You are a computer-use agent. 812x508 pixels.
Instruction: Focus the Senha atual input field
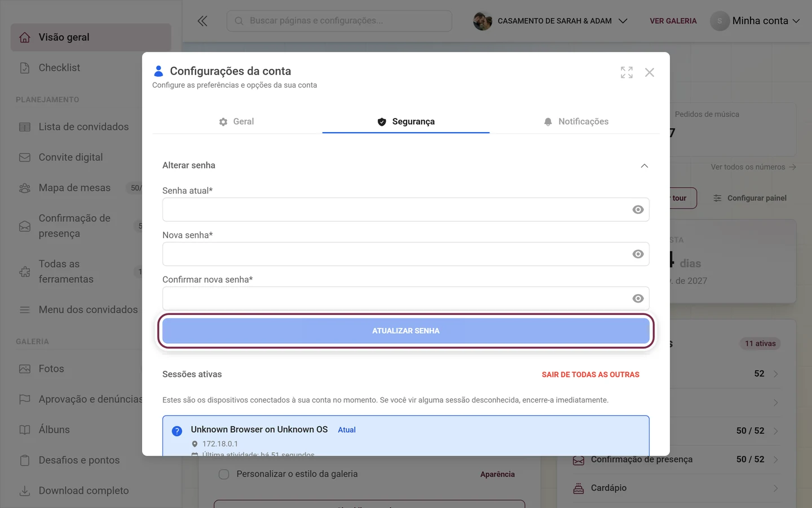(x=406, y=209)
